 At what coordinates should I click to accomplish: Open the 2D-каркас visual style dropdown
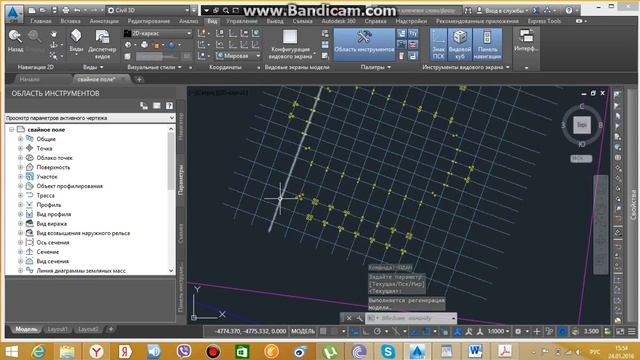[158, 33]
